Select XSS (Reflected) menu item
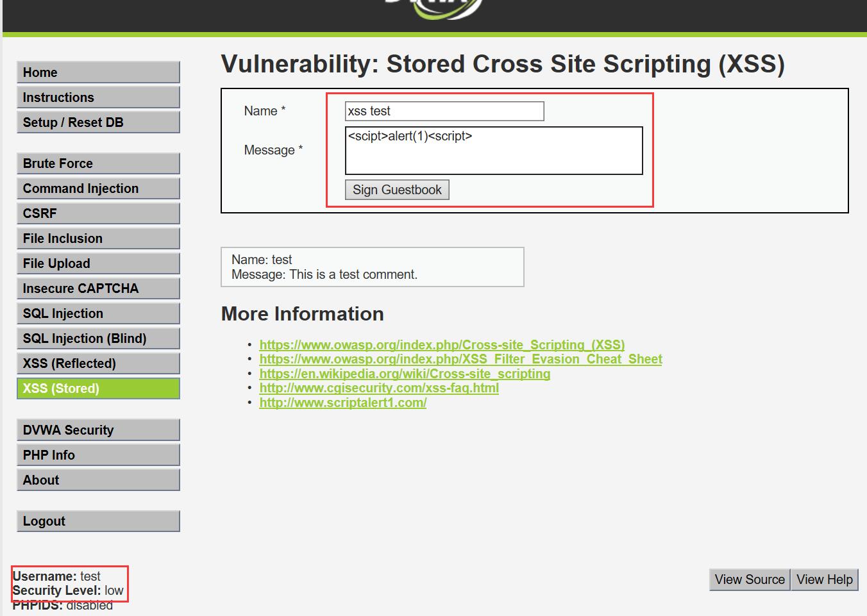This screenshot has height=616, width=867. (98, 363)
